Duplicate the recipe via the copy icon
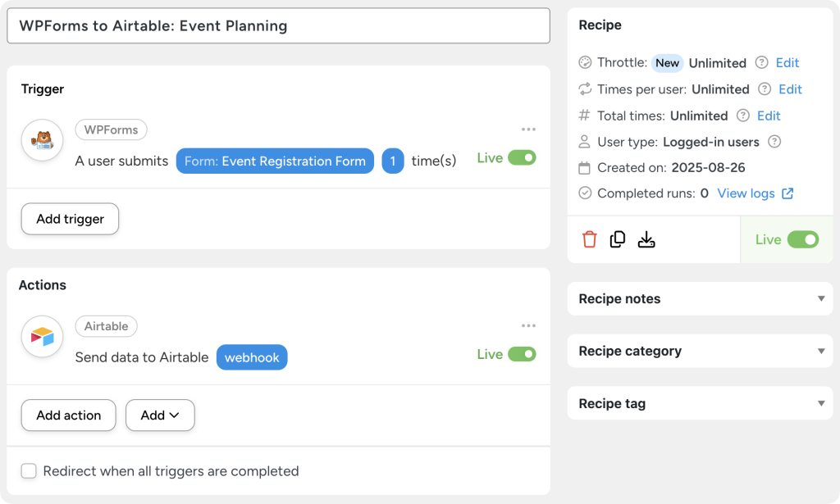The width and height of the screenshot is (840, 504). (x=618, y=239)
